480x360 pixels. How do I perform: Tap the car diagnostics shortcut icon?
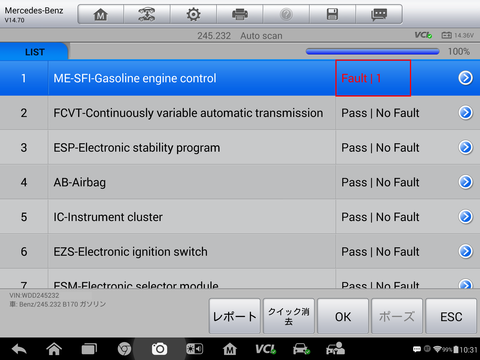tap(301, 349)
